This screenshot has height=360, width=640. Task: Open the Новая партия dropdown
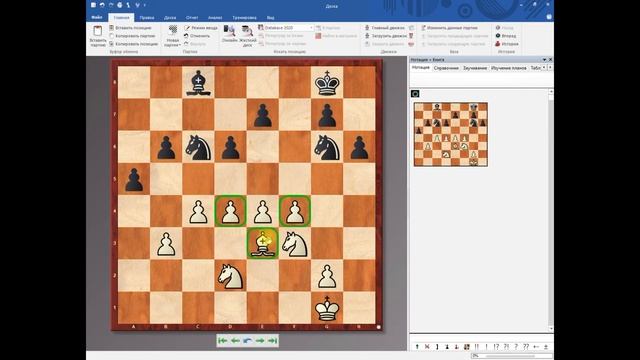tap(173, 36)
